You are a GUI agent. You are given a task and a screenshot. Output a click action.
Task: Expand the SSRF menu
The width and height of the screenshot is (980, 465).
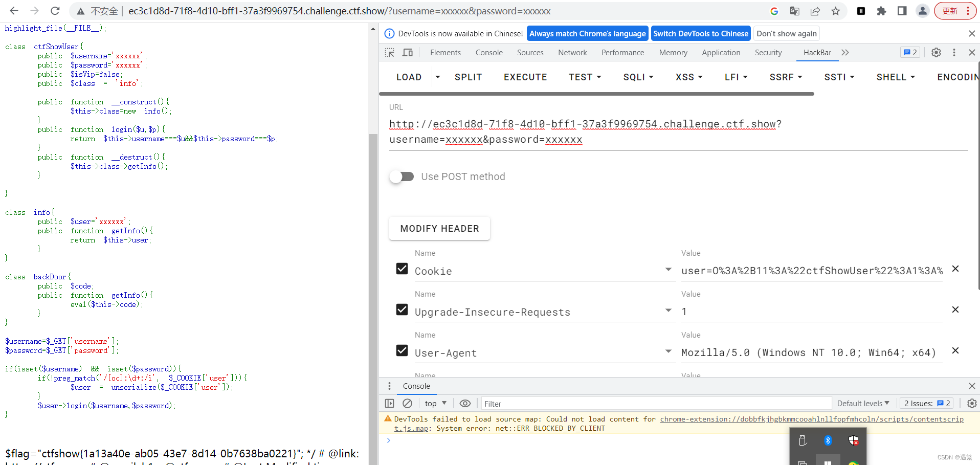point(786,77)
